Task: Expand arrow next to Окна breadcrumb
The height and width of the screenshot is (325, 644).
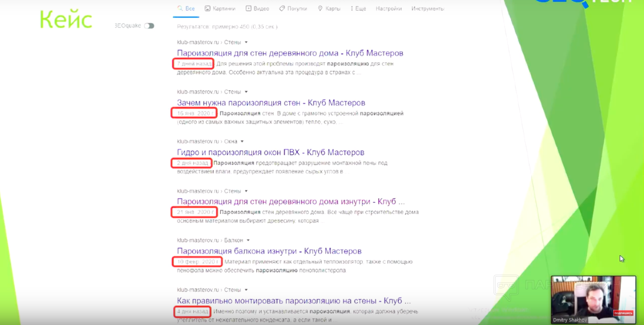Action: point(242,141)
